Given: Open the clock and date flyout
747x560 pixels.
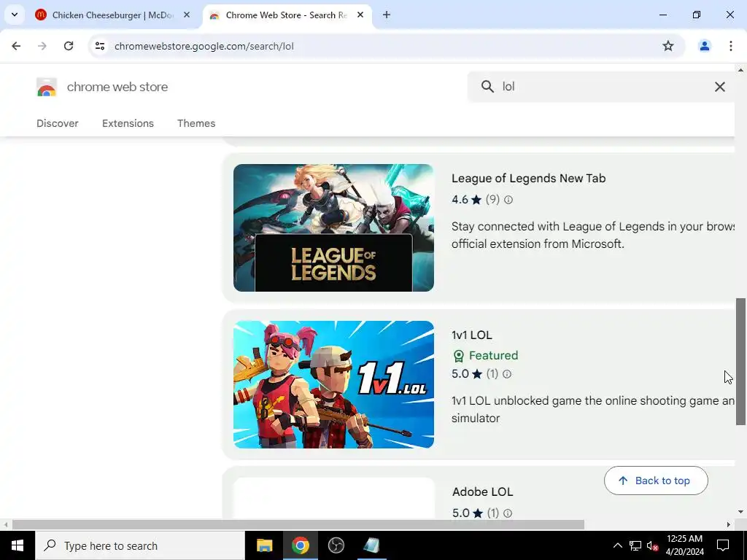Looking at the screenshot, I should [x=684, y=545].
